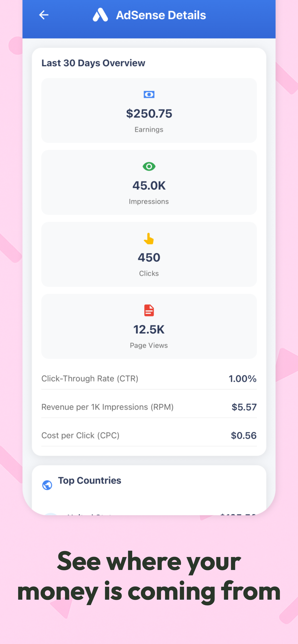Select the 12.5K Page Views card
The image size is (298, 644).
coord(149,326)
